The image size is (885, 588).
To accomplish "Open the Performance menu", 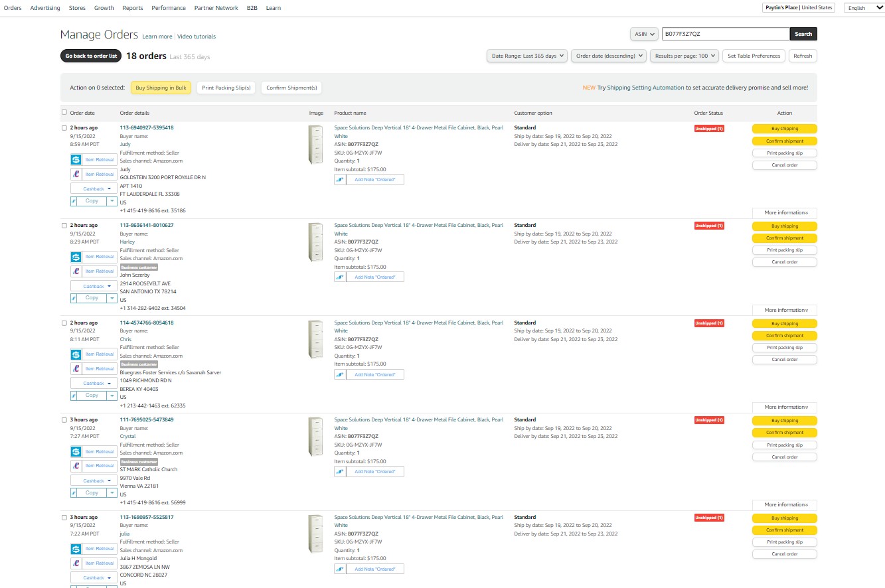I will click(x=169, y=8).
